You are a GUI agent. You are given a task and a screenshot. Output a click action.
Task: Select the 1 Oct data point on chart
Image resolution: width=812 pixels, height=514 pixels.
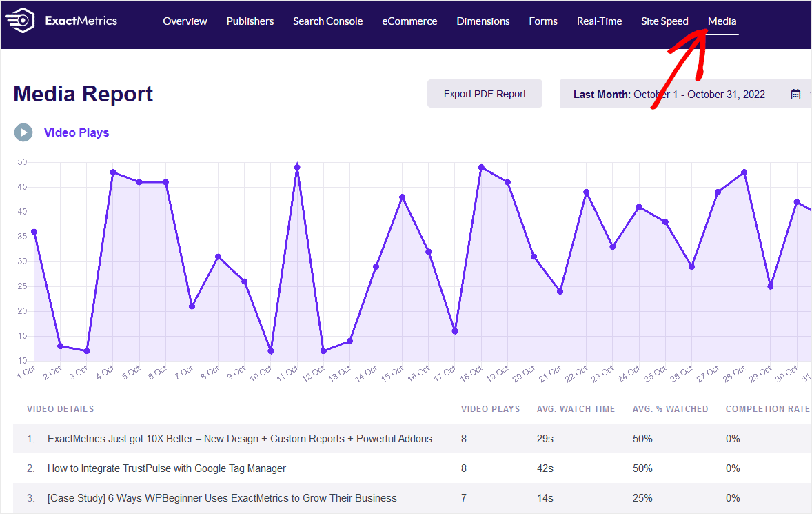[34, 232]
